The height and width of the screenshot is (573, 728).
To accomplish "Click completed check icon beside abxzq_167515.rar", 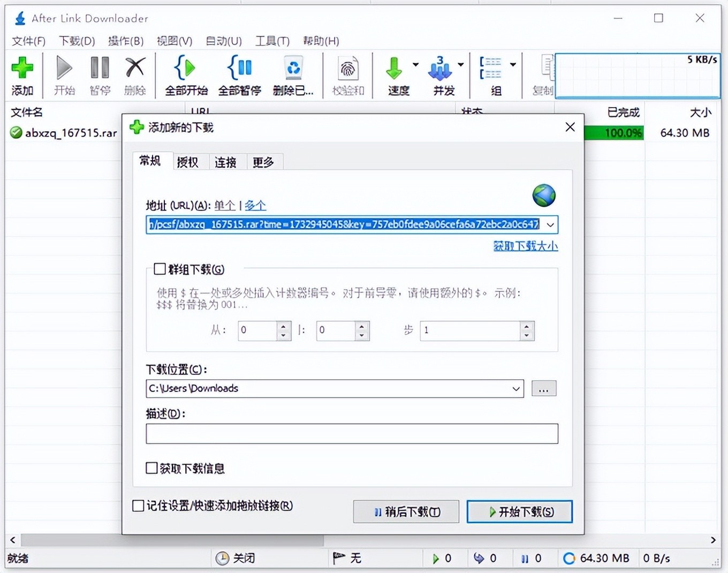I will (16, 132).
